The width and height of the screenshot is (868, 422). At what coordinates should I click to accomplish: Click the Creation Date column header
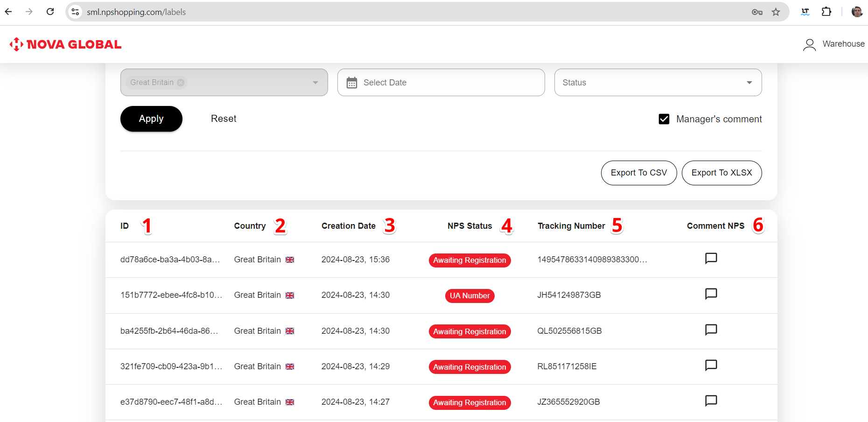click(x=349, y=226)
